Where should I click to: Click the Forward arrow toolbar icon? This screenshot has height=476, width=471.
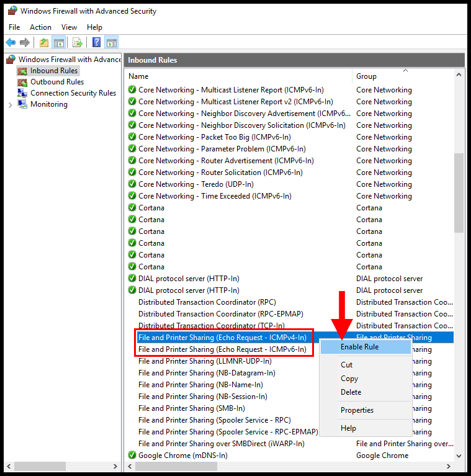point(25,42)
